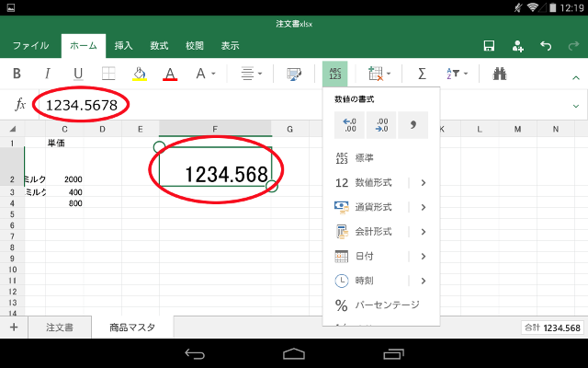588x368 pixels.
Task: Select column C header
Action: (64, 129)
